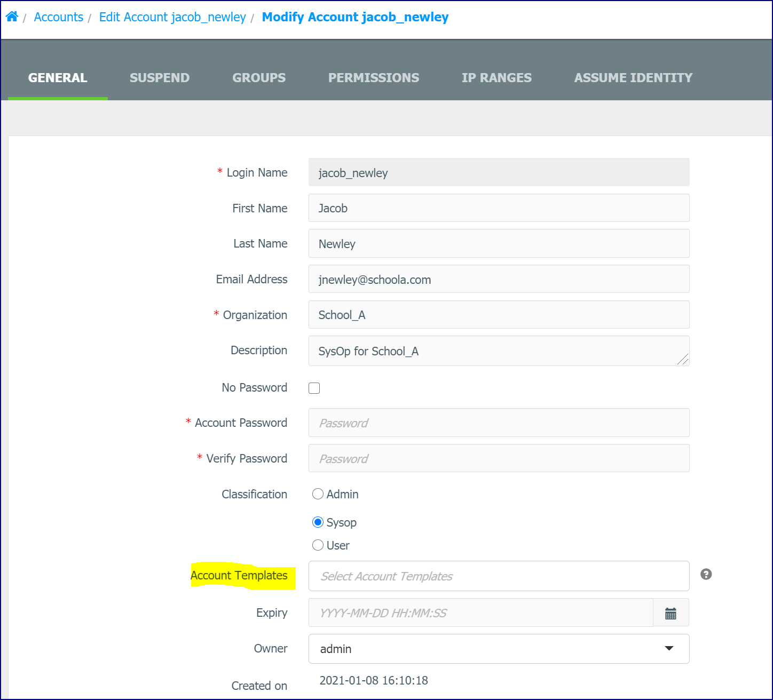Show help for Account Templates
773x700 pixels.
point(706,574)
